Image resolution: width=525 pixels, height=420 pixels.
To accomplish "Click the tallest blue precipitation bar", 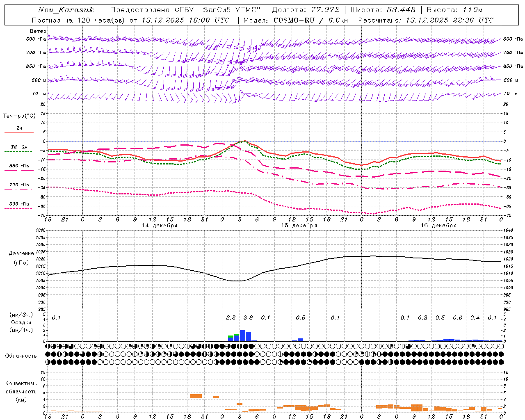I will [242, 336].
